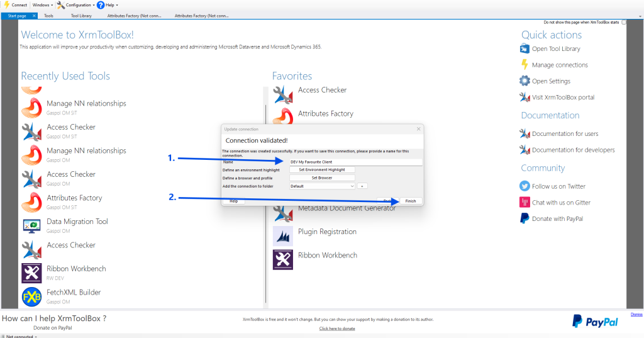Launch Plugin Registration icon in Favorites

[x=283, y=236]
